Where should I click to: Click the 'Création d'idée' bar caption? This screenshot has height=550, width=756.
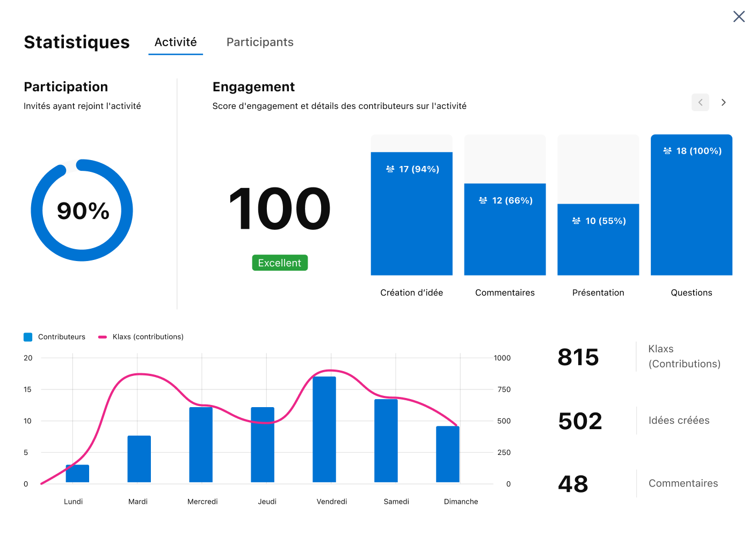(412, 293)
